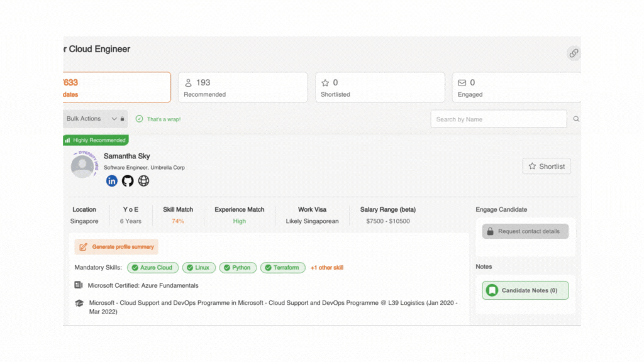Click the link-share icon at the top right
This screenshot has height=362, width=644.
(x=573, y=53)
